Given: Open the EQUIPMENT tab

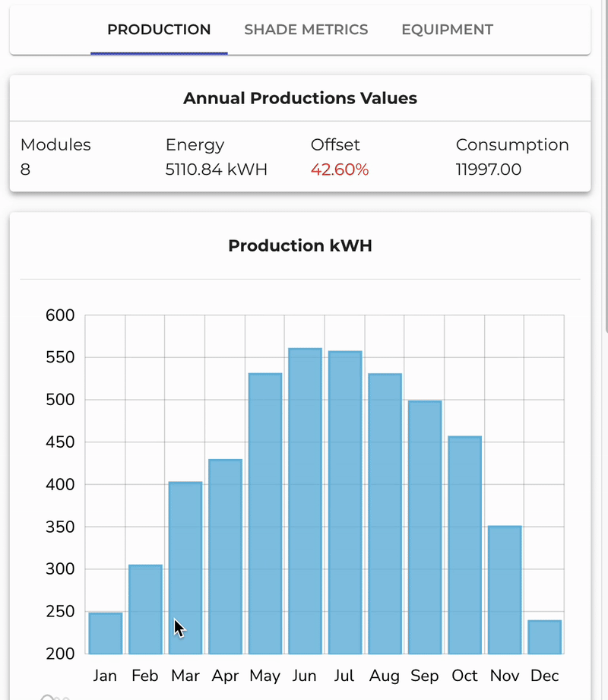Looking at the screenshot, I should pos(447,30).
